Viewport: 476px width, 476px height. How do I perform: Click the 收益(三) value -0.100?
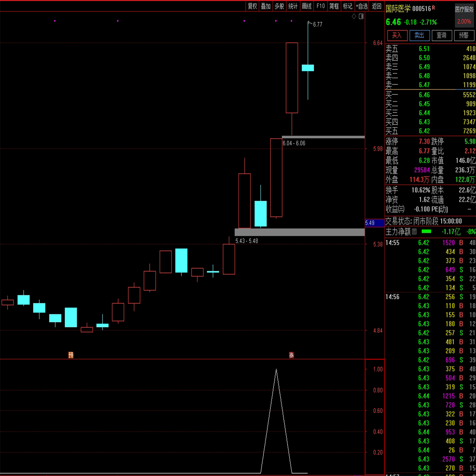[422, 209]
